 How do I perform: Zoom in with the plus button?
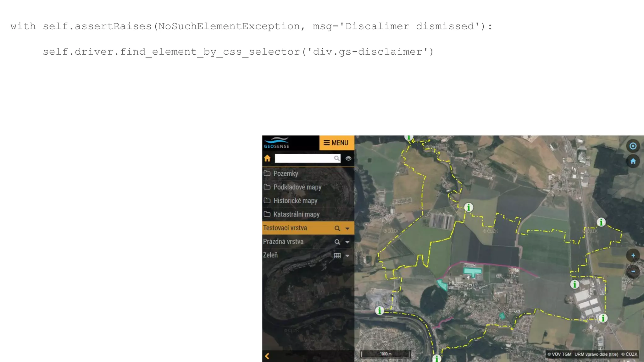[x=633, y=255]
